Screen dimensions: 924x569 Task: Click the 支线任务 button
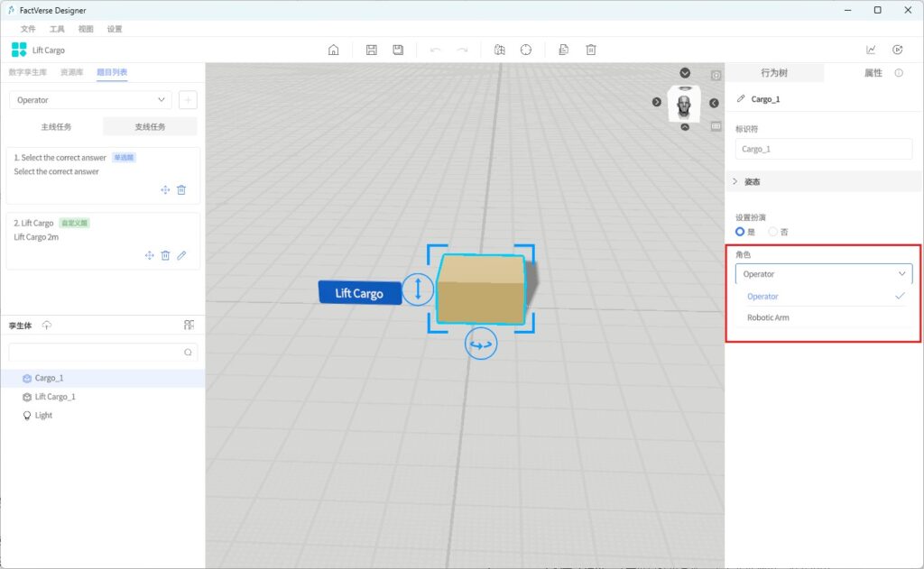click(150, 127)
